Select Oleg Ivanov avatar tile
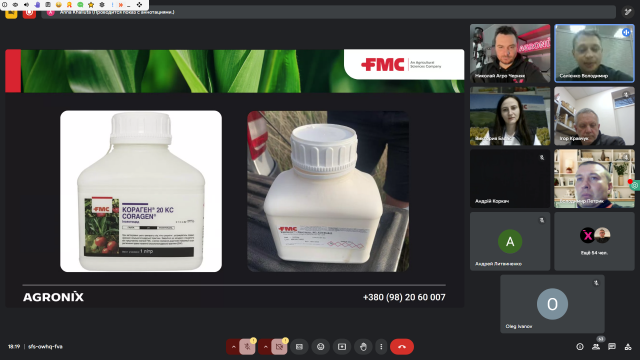This screenshot has width=640, height=360. (552, 304)
